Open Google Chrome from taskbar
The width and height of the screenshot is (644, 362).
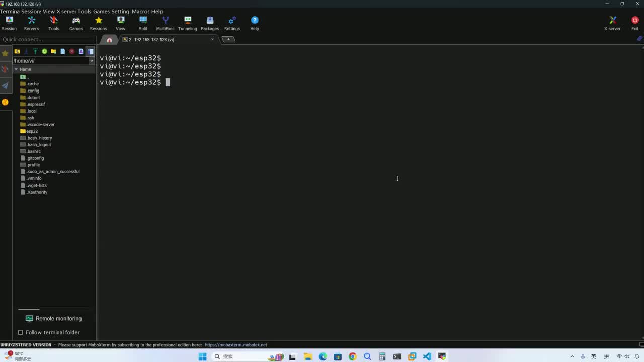pyautogui.click(x=353, y=357)
